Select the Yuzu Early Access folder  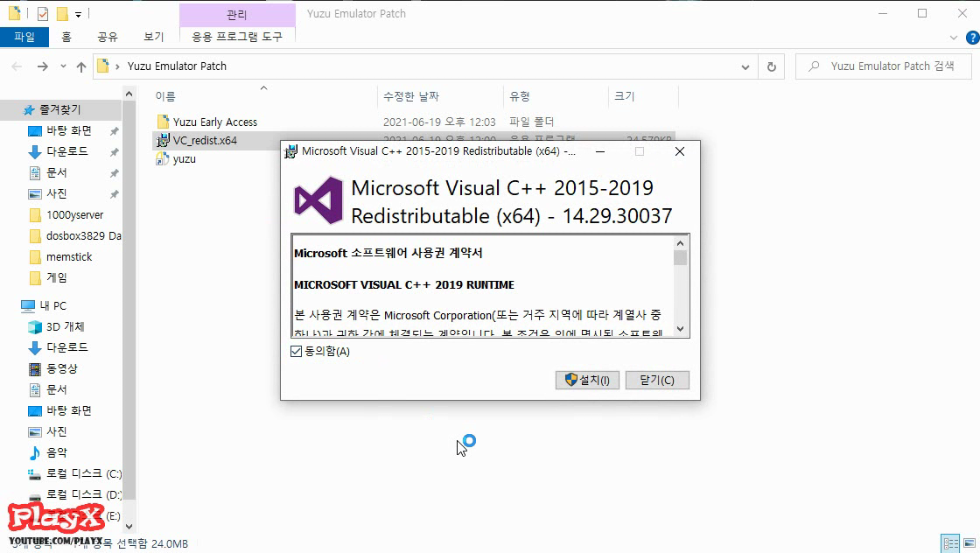pos(215,122)
